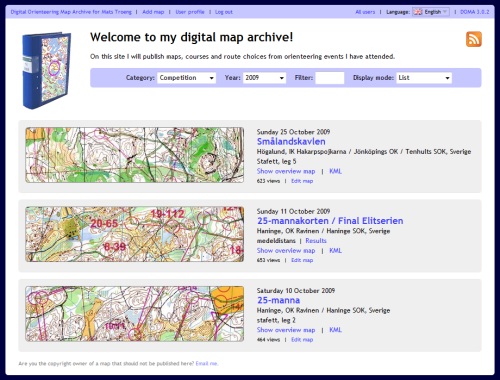Focus the Filter text field
Screen dimensions: 500x380
(x=330, y=78)
